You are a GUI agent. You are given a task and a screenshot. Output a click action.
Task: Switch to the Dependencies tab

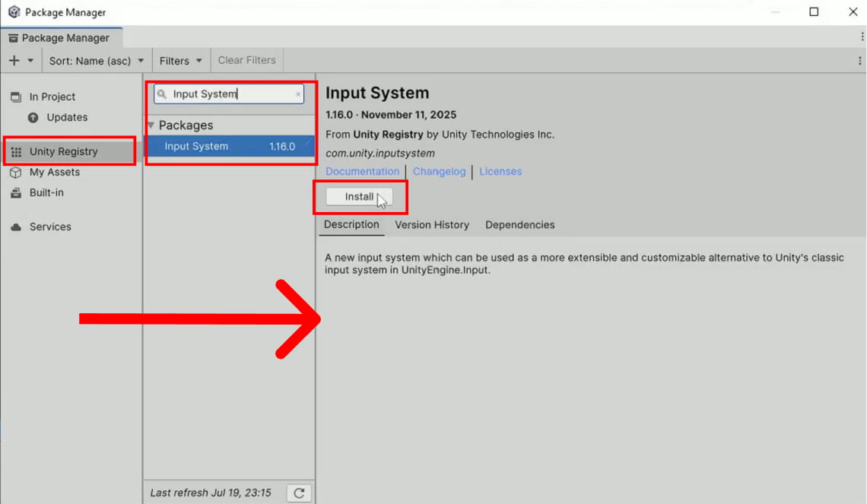pos(519,225)
